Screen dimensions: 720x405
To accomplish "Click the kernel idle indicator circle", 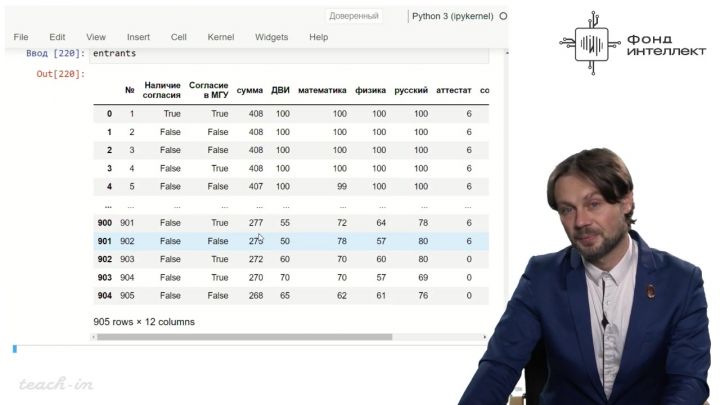I will [503, 16].
